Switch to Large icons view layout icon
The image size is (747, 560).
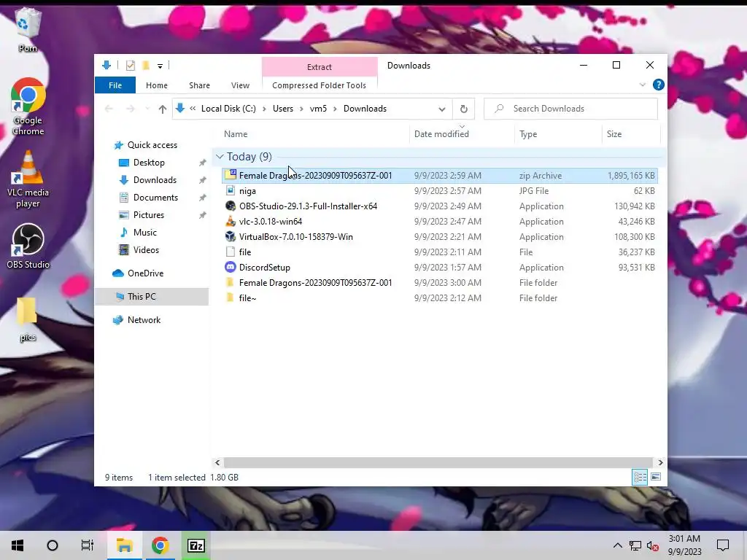(x=656, y=477)
